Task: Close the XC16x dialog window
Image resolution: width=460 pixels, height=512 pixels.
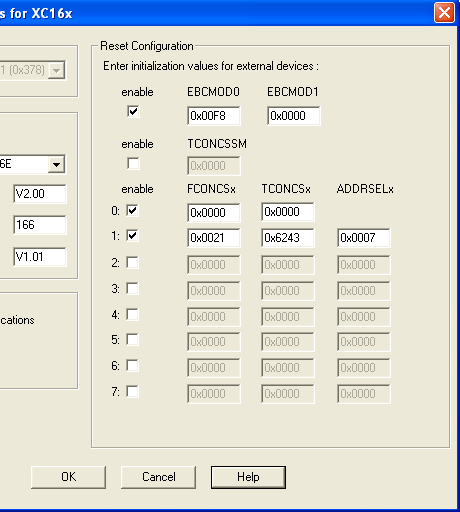Action: pyautogui.click(x=444, y=13)
